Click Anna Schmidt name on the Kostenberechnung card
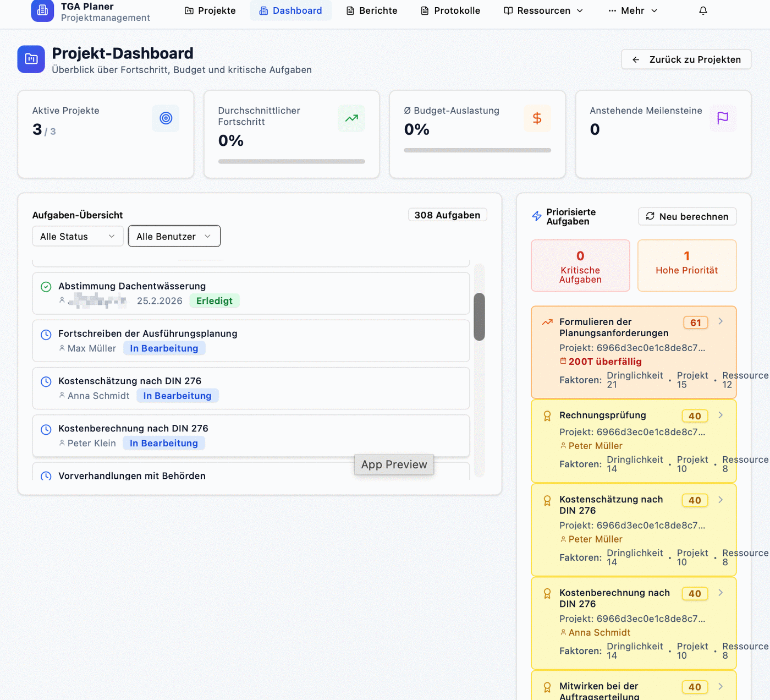The width and height of the screenshot is (770, 700). pos(599,632)
